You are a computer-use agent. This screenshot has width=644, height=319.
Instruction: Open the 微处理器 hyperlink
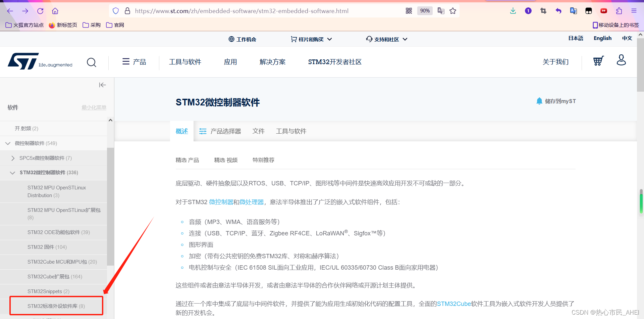click(252, 202)
